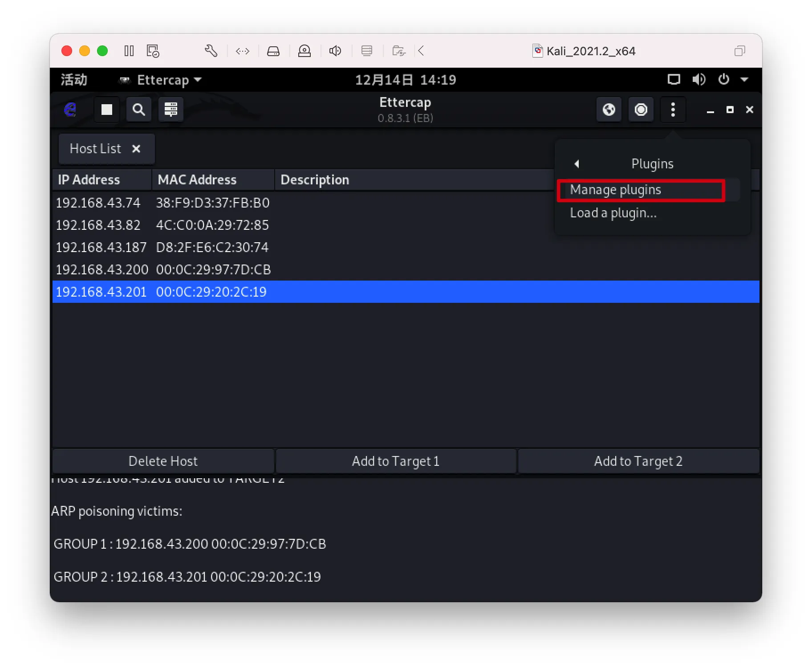Click Add to Target 2 button
Screen dimensions: 812x668
click(x=638, y=461)
